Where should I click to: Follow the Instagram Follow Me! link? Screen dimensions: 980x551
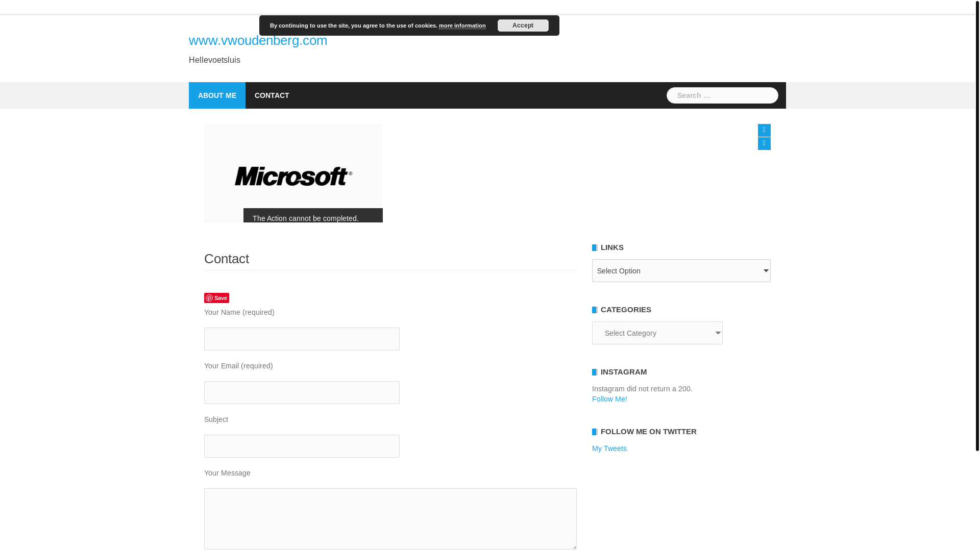(609, 399)
